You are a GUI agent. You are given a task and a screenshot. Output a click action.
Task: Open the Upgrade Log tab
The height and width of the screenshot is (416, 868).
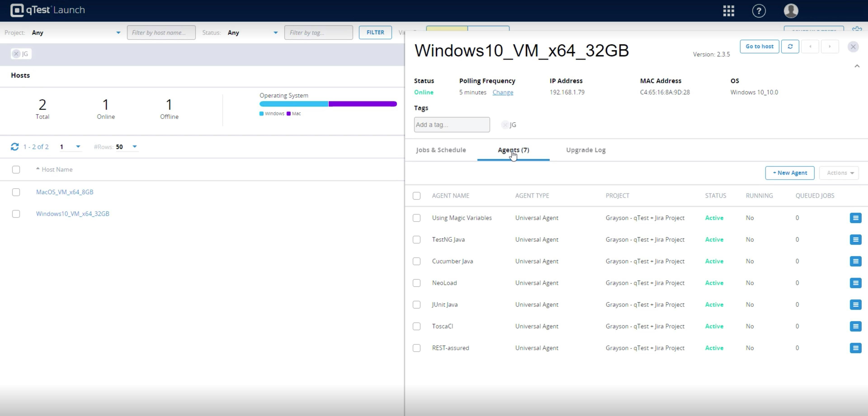coord(586,150)
